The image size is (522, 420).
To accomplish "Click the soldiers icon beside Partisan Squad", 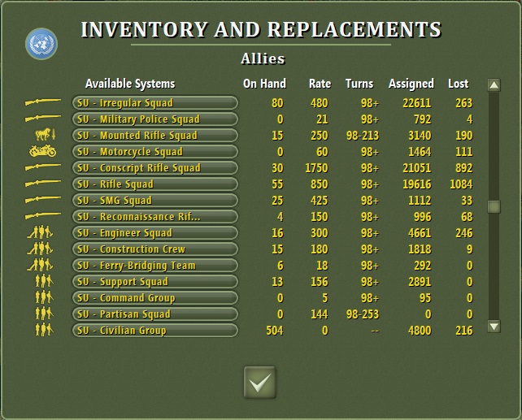I will [44, 314].
